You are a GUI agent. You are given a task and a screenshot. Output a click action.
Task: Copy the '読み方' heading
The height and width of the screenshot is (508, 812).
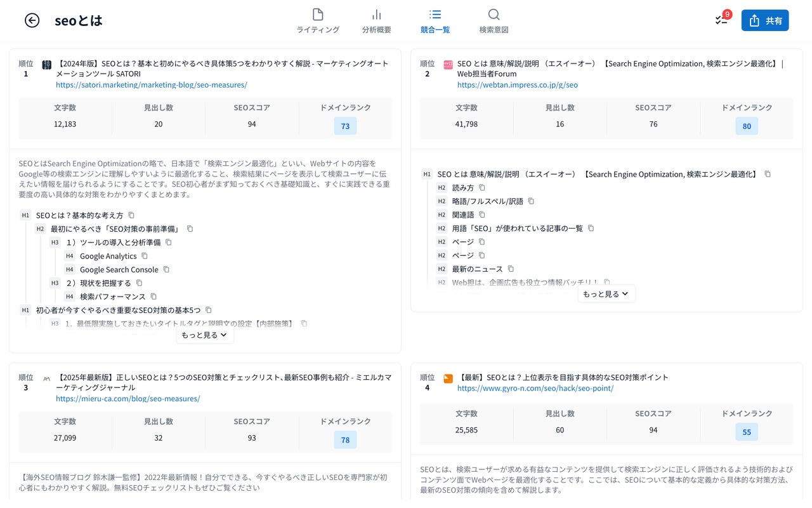pyautogui.click(x=482, y=187)
